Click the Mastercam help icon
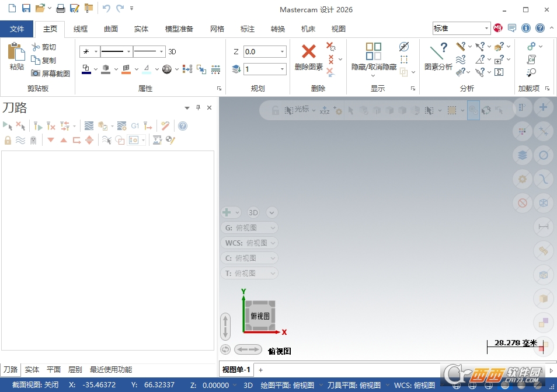Screen dimensions: 557x392 (x=540, y=28)
